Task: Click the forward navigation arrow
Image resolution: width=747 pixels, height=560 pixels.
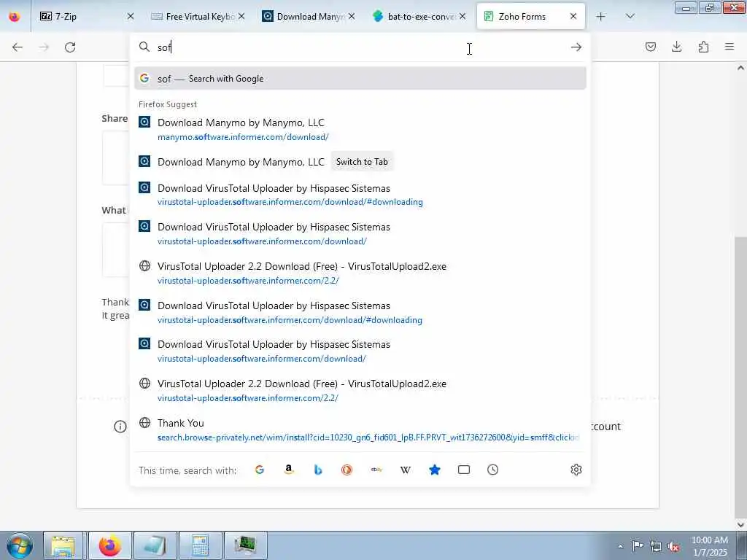Action: pyautogui.click(x=44, y=47)
